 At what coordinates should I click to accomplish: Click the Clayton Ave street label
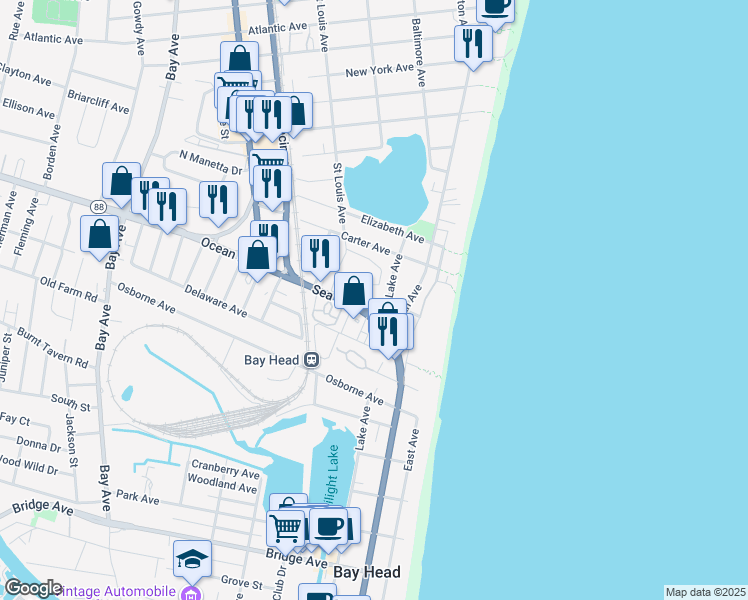pyautogui.click(x=25, y=75)
